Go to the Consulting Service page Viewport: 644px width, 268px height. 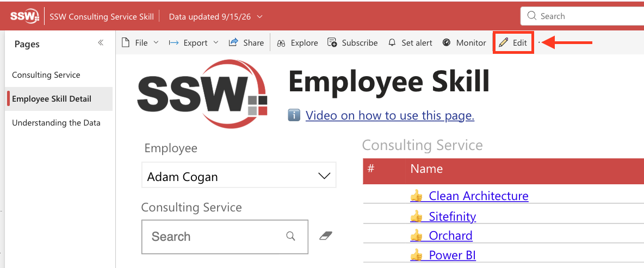click(46, 75)
